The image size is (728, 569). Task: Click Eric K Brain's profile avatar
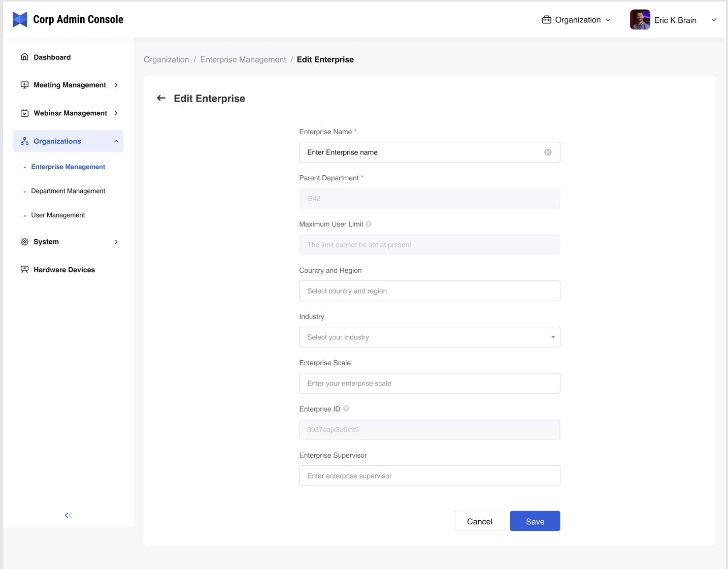coord(640,20)
